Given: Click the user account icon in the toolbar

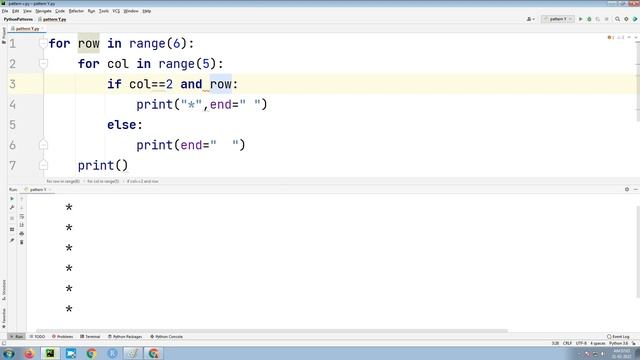Looking at the screenshot, I should coord(530,19).
